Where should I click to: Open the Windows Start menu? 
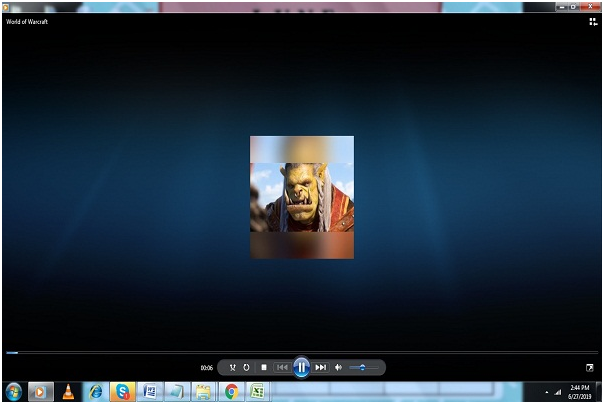click(14, 392)
